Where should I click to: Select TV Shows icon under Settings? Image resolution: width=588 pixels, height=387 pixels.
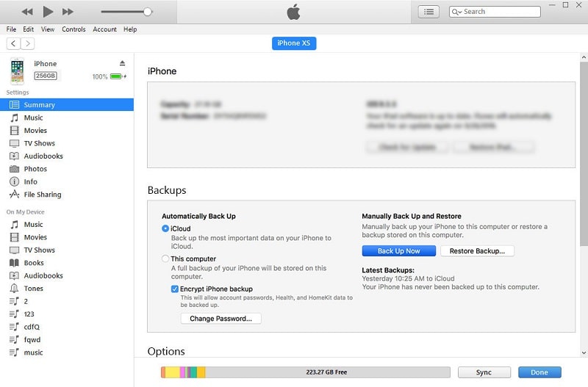pyautogui.click(x=14, y=143)
